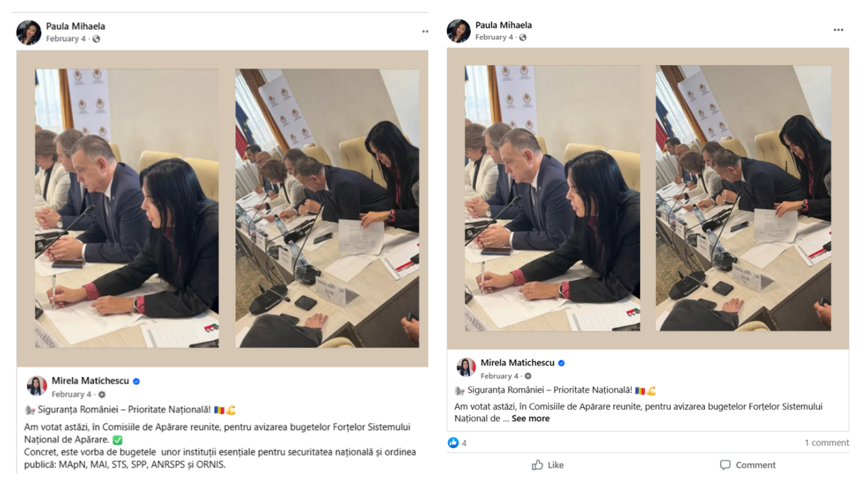
Task: Click Paula Mihaela's avatar on the right post
Action: click(459, 31)
